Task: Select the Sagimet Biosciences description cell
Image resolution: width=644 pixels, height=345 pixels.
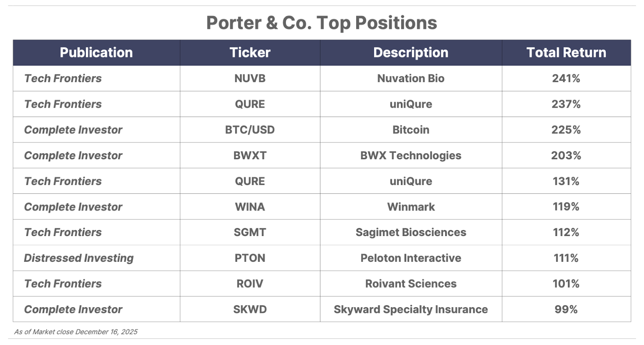Action: coord(411,232)
